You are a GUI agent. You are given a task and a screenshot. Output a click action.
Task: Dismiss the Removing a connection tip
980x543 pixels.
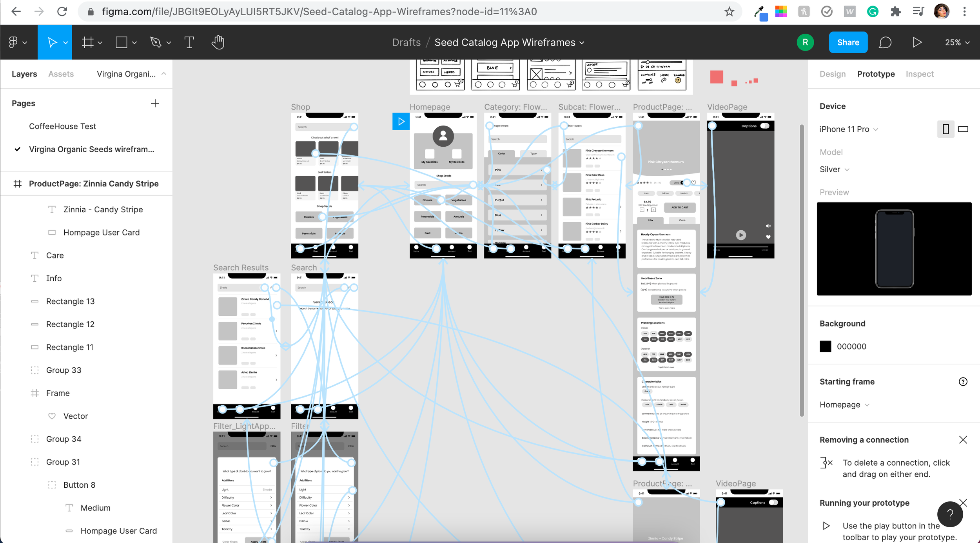point(963,439)
